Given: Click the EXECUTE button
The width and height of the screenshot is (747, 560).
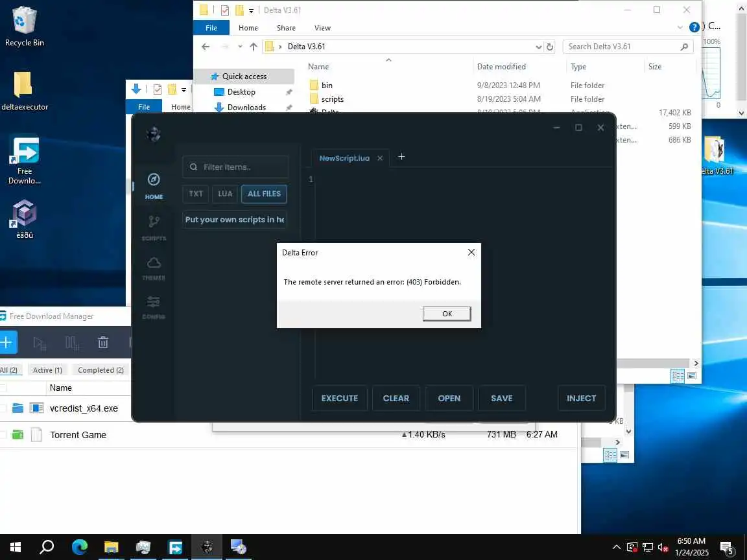Looking at the screenshot, I should [339, 398].
